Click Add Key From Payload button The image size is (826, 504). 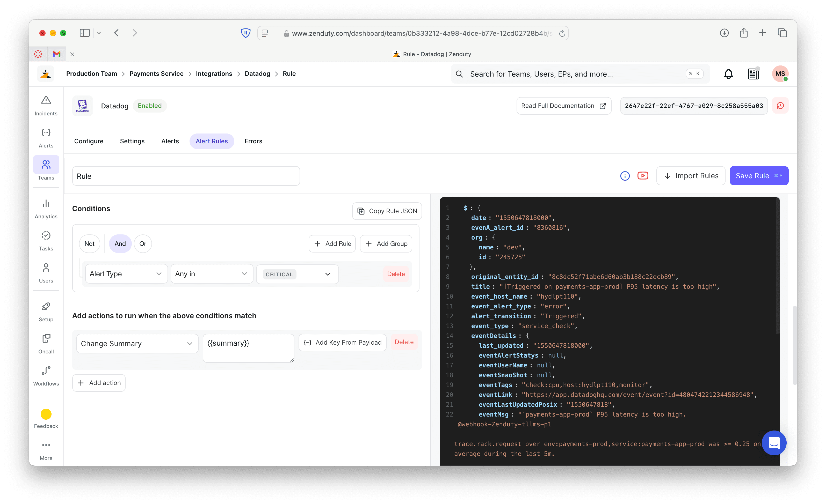[342, 342]
